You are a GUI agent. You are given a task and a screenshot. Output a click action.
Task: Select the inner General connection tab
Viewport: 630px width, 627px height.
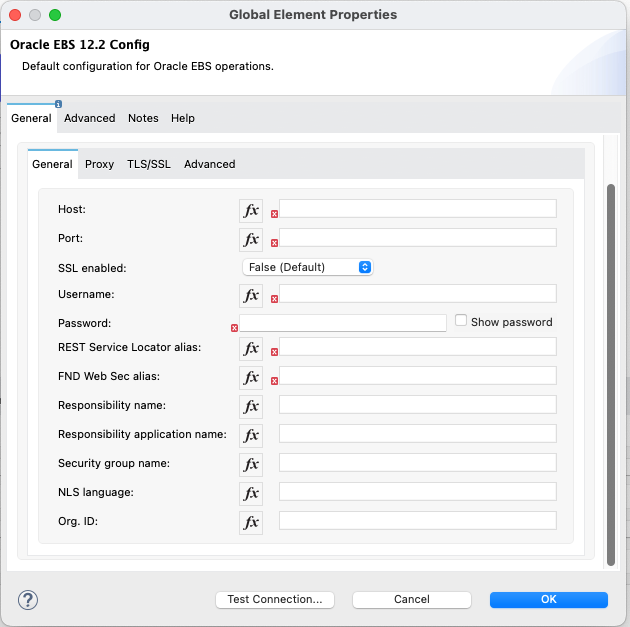53,164
